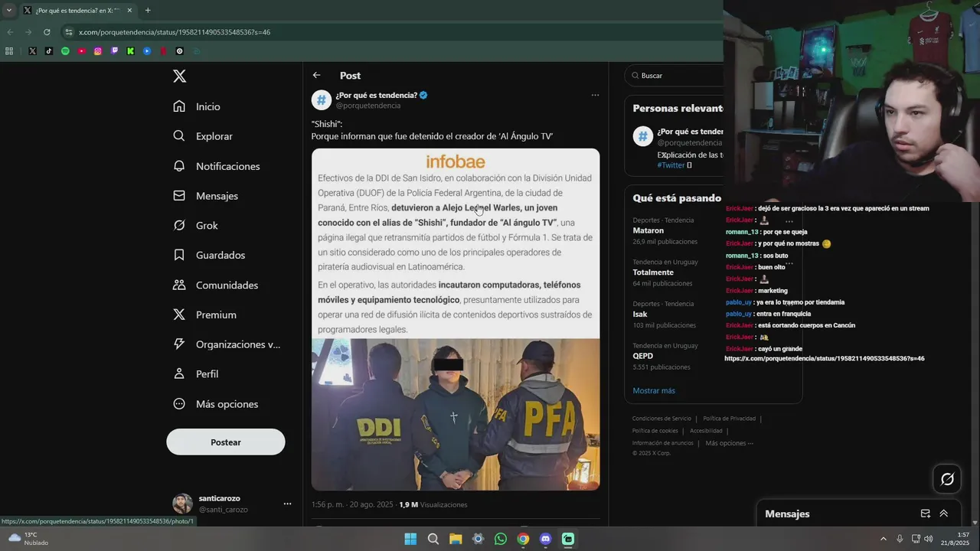Open weather widget showing 13°C Nublado
The height and width of the screenshot is (551, 980).
click(x=28, y=539)
